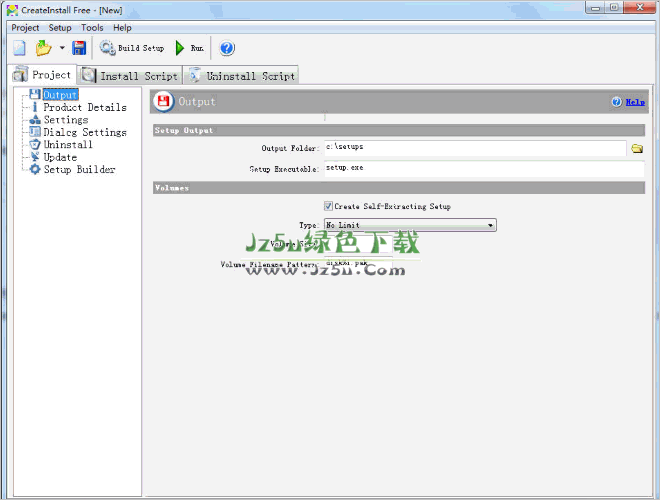
Task: Click the Help link in Output header
Action: [635, 102]
